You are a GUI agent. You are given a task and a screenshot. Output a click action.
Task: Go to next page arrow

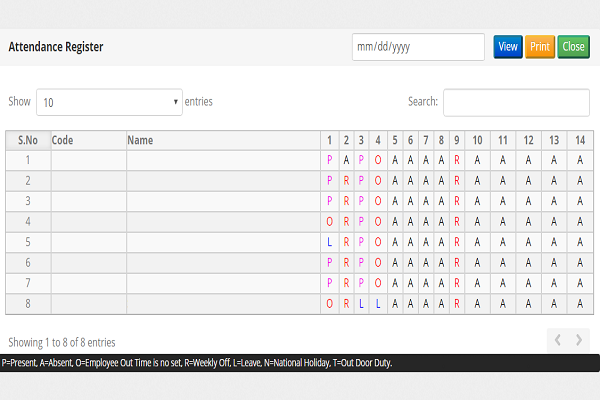click(x=579, y=340)
